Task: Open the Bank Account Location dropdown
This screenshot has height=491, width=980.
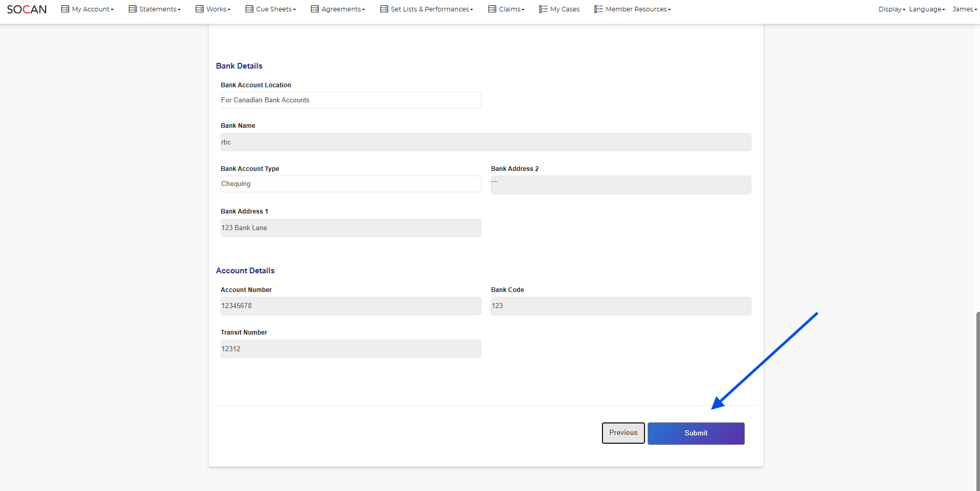Action: click(351, 100)
